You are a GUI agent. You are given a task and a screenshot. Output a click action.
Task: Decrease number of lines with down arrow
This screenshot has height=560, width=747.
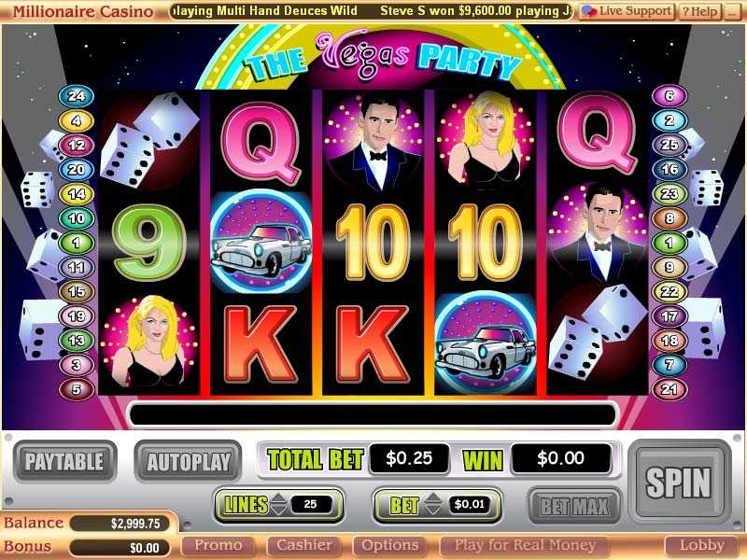(278, 510)
